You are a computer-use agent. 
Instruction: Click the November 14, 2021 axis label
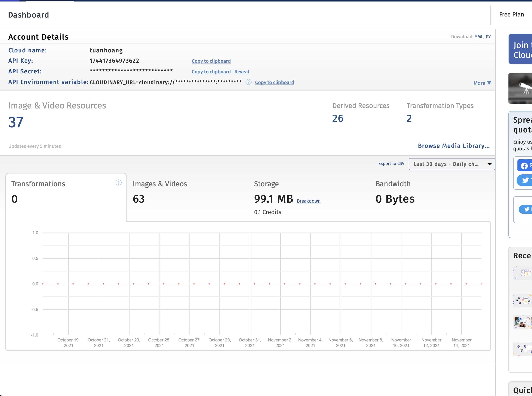(462, 343)
